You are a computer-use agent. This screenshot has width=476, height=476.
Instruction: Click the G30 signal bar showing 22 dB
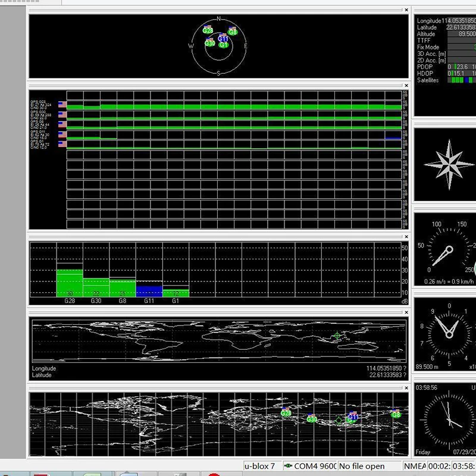[x=96, y=287]
